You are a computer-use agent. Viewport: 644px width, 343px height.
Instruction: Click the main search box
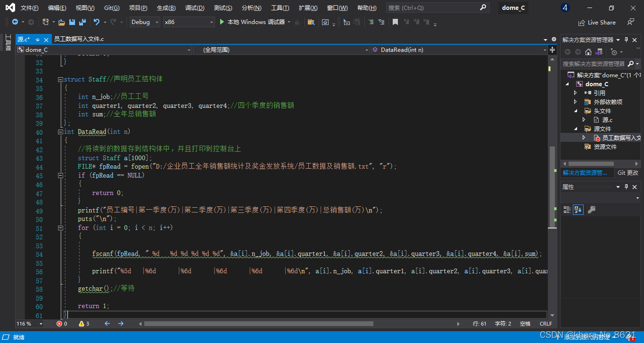coord(438,8)
